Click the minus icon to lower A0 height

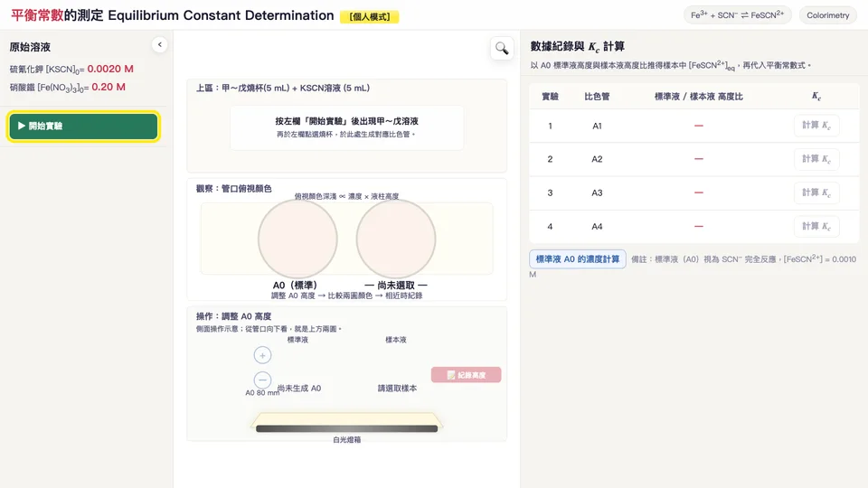262,380
